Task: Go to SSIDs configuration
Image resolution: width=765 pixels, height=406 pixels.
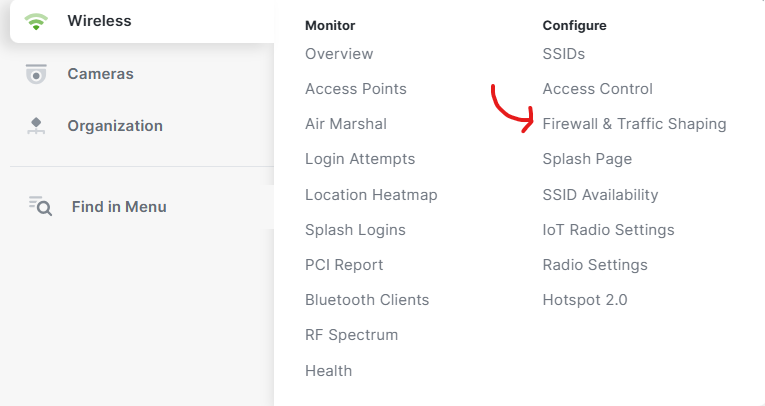Action: (x=564, y=54)
